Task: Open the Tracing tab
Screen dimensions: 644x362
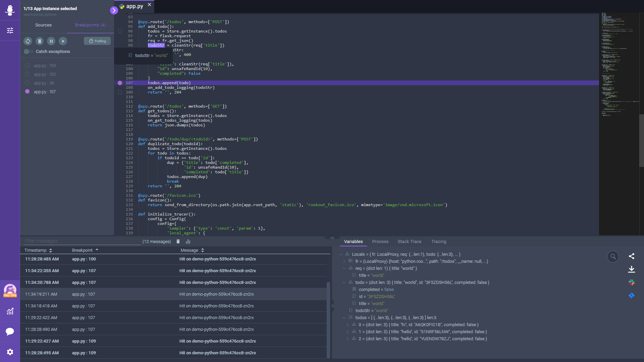Action: coord(439,242)
